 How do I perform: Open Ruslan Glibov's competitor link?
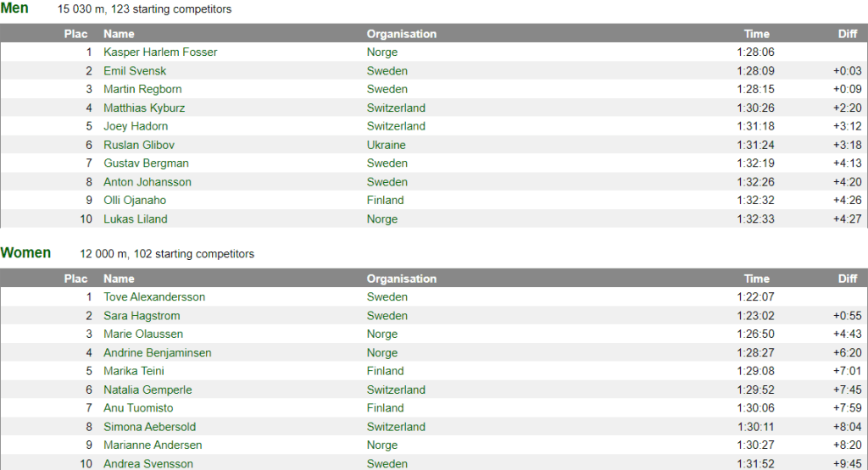click(x=139, y=145)
